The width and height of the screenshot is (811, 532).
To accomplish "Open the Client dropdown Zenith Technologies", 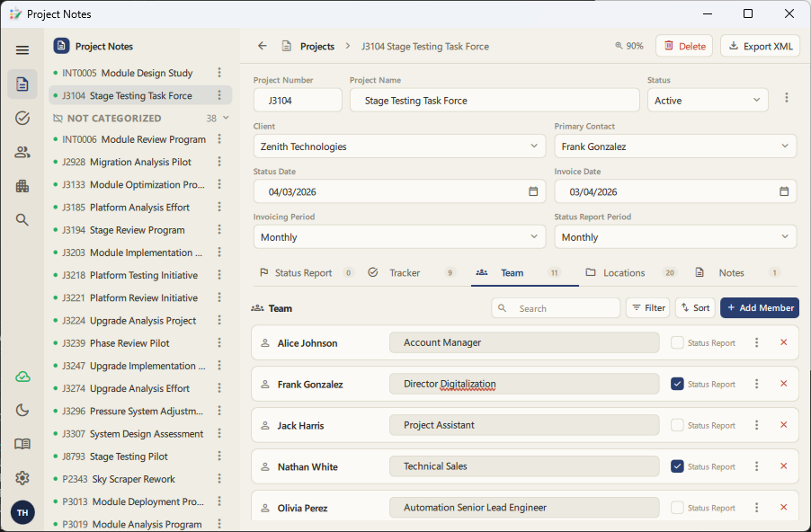I will click(x=399, y=146).
